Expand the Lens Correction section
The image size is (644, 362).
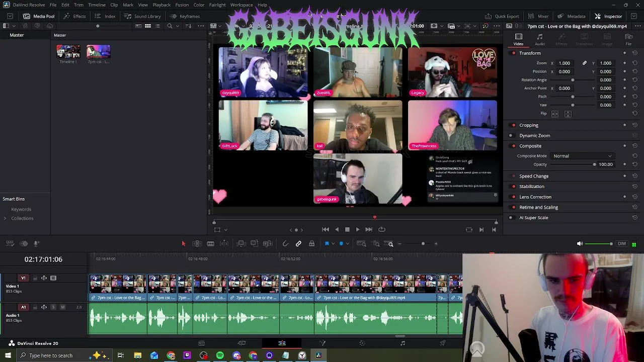535,197
